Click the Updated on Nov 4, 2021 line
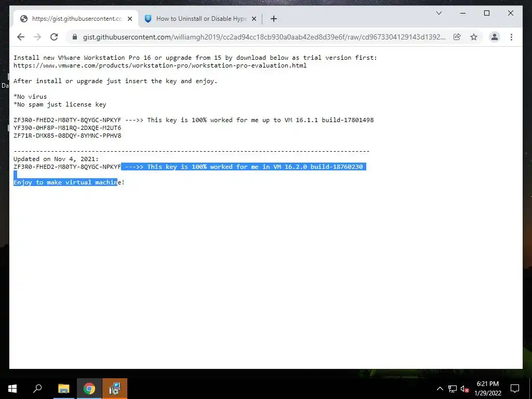The height and width of the screenshot is (399, 532). click(56, 159)
